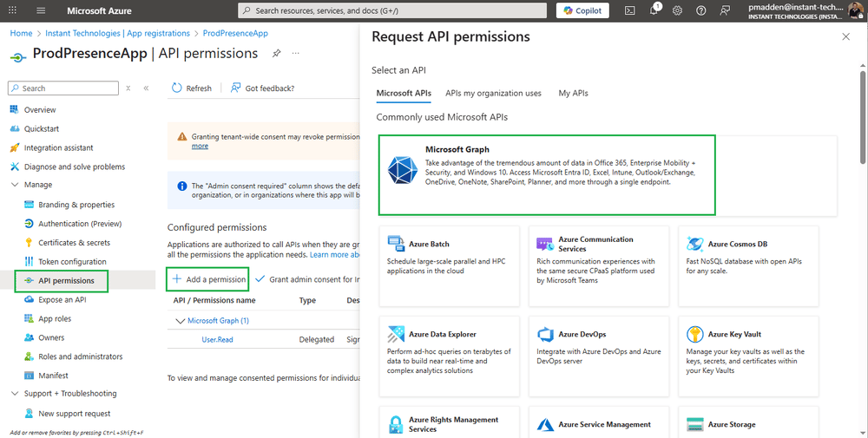
Task: Launch Cloud Shell from the top bar
Action: point(629,10)
